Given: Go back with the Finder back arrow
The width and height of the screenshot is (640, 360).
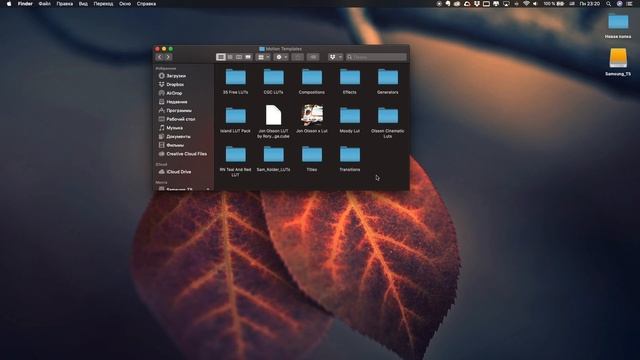Looking at the screenshot, I should (x=160, y=57).
